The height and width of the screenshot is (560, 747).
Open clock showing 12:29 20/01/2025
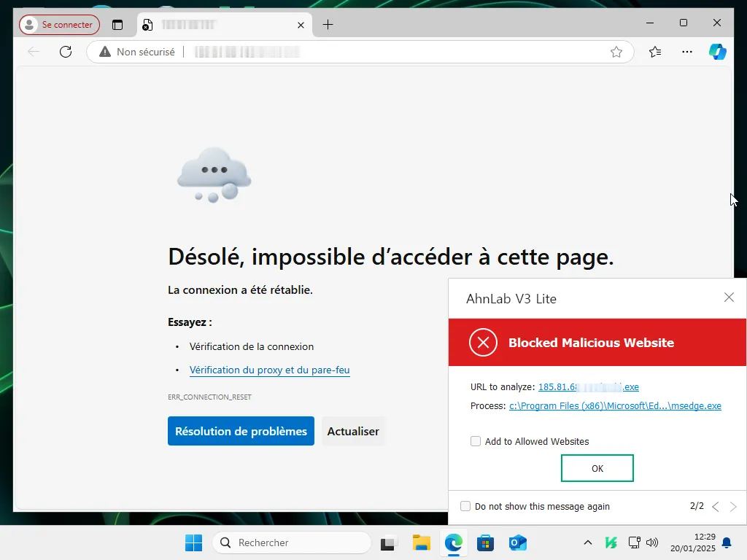(693, 542)
